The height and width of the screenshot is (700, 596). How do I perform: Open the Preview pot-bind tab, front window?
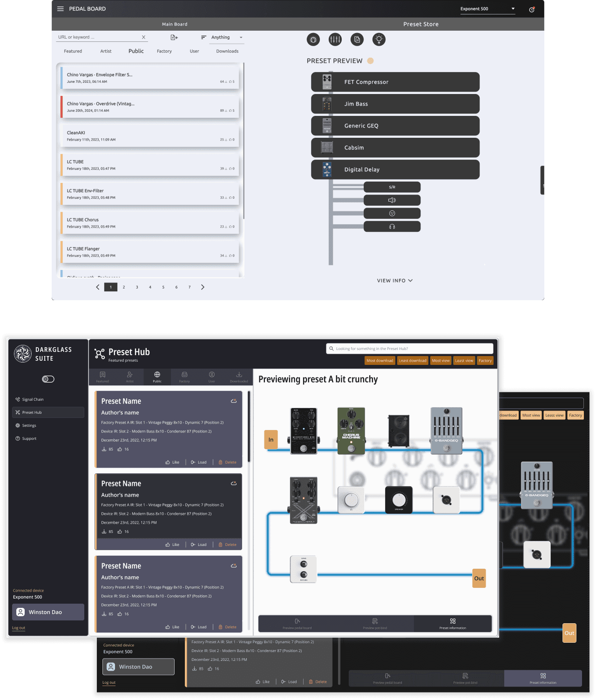tap(375, 624)
